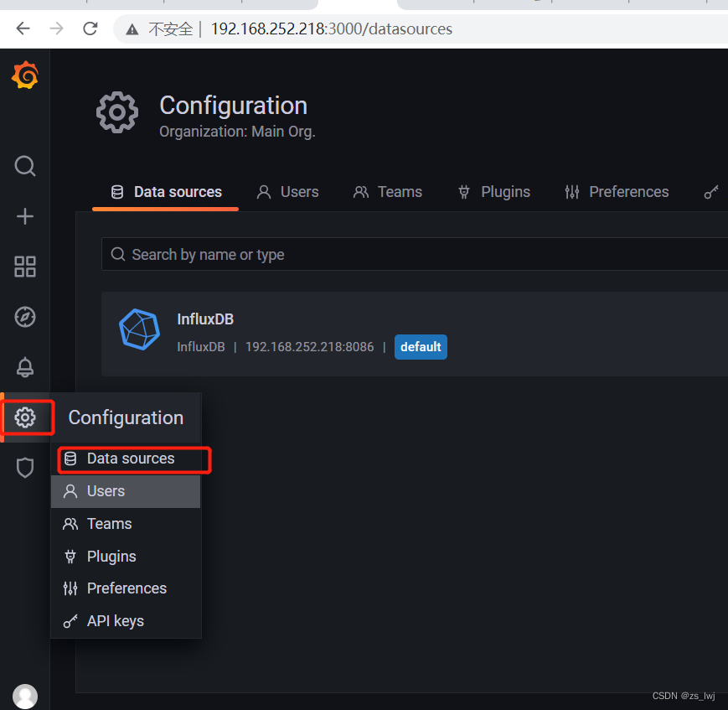
Task: Click the InfluxDB polyhedron logo icon
Action: click(x=139, y=329)
